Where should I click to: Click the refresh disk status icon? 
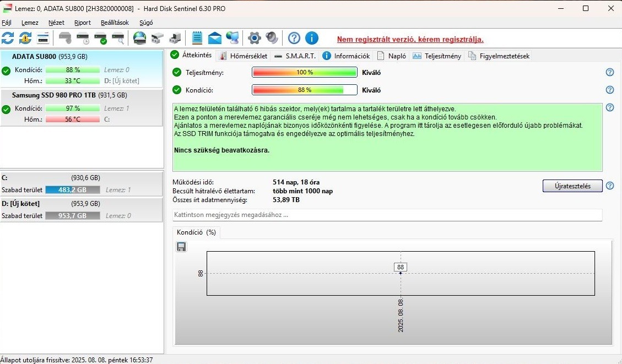point(8,38)
